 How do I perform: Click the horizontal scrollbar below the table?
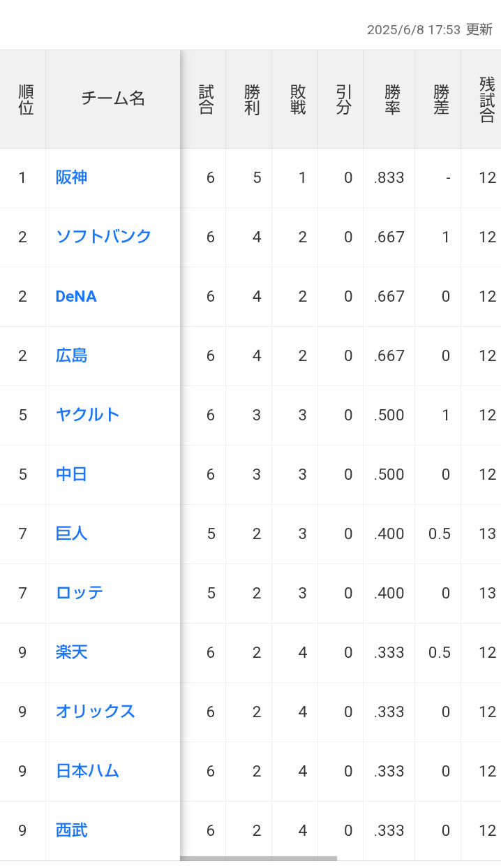tap(258, 858)
